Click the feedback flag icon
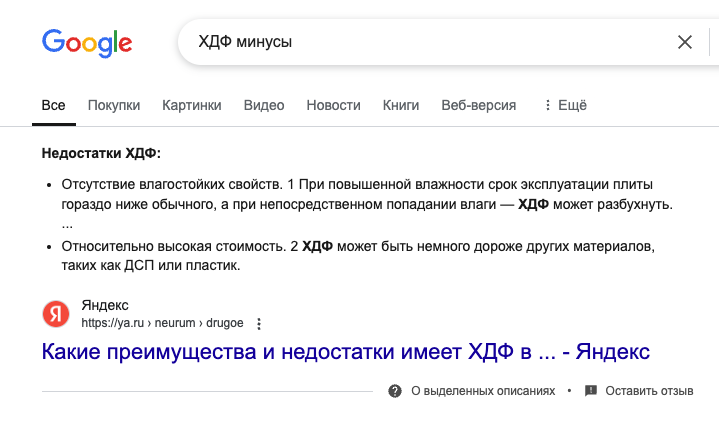 pyautogui.click(x=591, y=391)
